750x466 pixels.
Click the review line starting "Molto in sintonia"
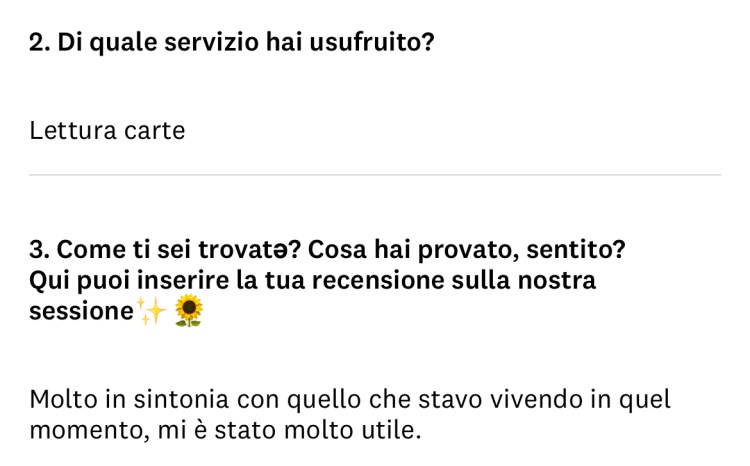(350, 400)
